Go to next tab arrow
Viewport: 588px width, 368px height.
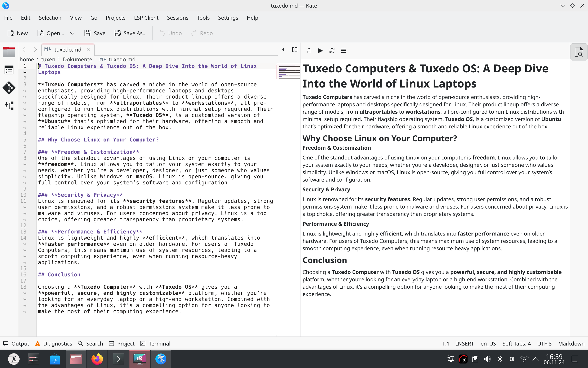[36, 50]
